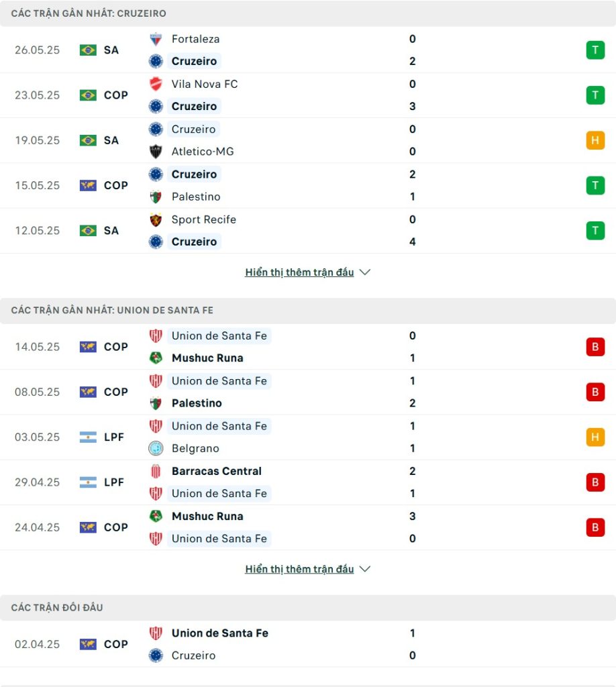Image resolution: width=616 pixels, height=687 pixels.
Task: Click the COP competition label for 23.05.25 match
Action: click(115, 95)
